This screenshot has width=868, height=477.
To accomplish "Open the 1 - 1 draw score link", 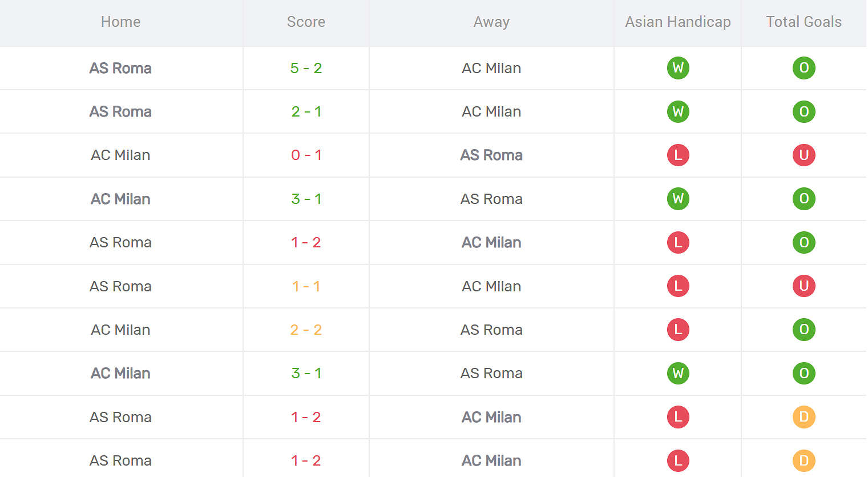I will (x=306, y=286).
